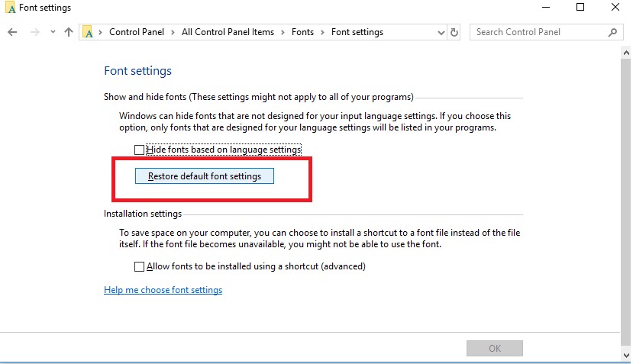Screen dimensions: 633x364
Task: Maximize the Font settings window
Action: (x=580, y=8)
